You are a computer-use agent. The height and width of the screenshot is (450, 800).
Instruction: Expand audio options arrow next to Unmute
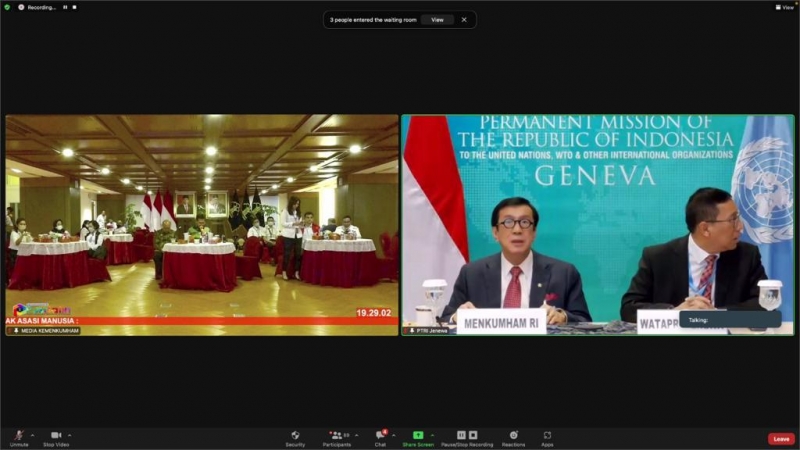[x=32, y=435]
